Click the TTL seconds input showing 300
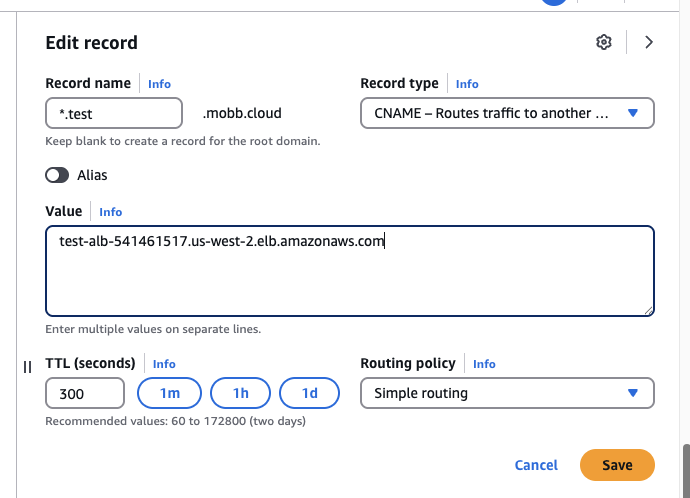Image resolution: width=690 pixels, height=498 pixels. [x=85, y=393]
